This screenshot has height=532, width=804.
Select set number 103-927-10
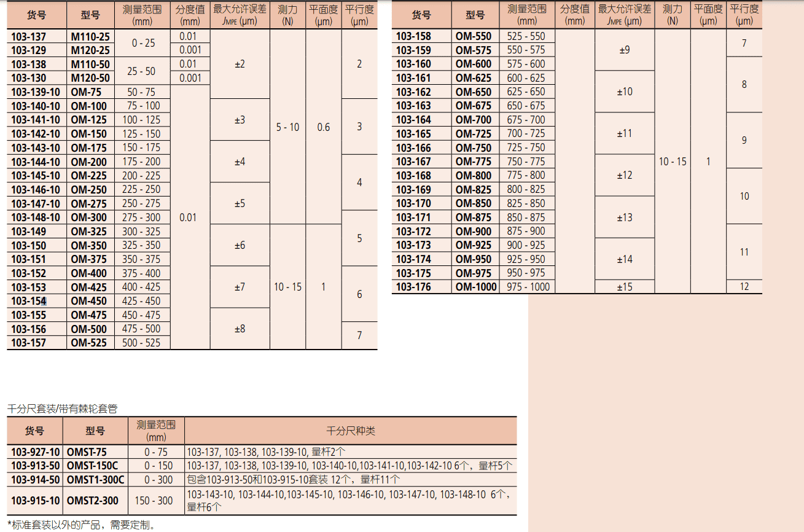(x=36, y=452)
